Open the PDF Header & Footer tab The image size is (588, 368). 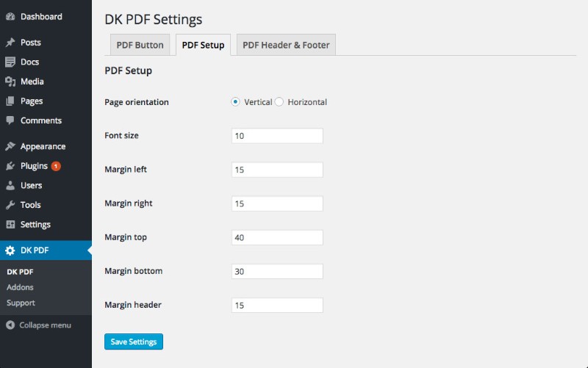click(x=286, y=45)
